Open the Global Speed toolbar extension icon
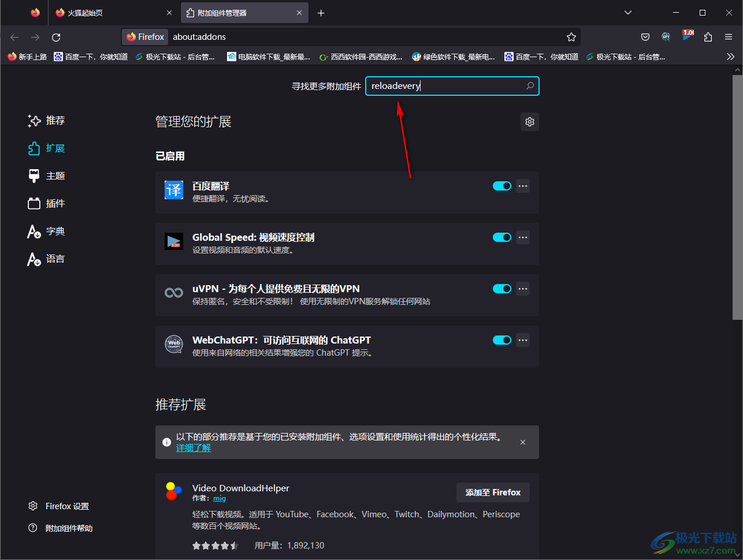Image resolution: width=743 pixels, height=560 pixels. pos(687,36)
